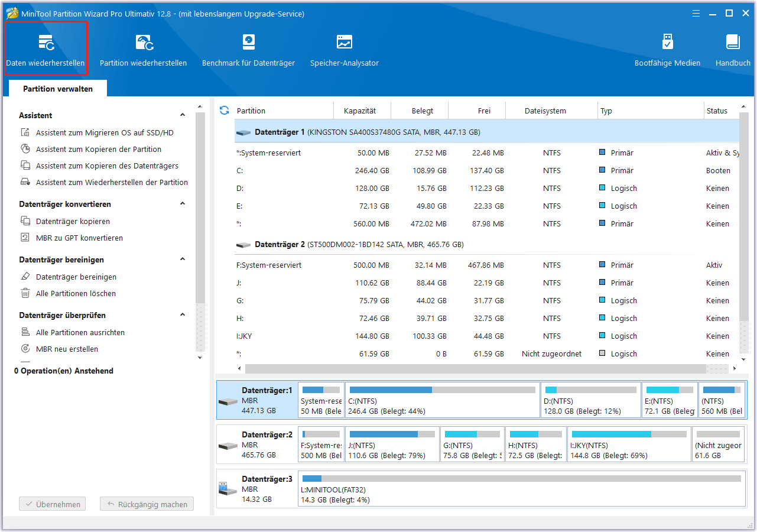Click Datenträger 1 disk icon in list

[243, 132]
